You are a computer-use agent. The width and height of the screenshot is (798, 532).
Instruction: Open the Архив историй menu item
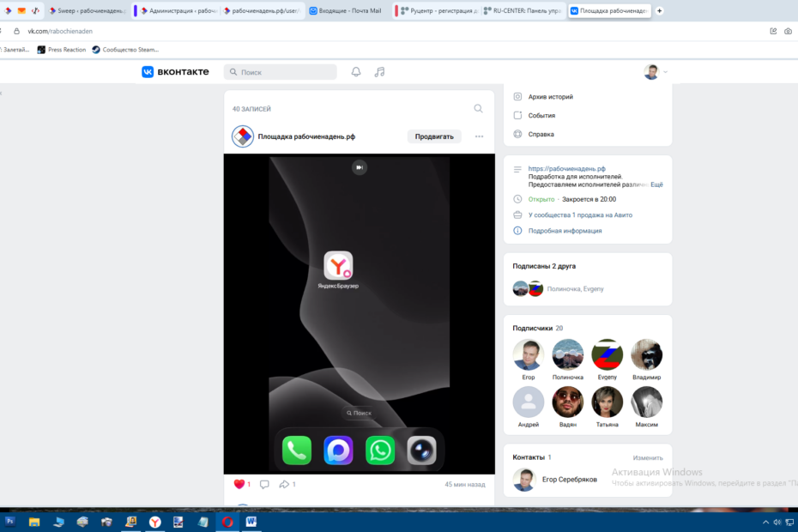click(550, 97)
